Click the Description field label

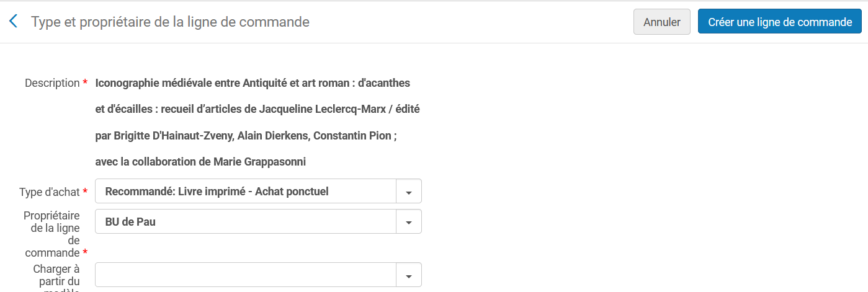click(x=52, y=83)
